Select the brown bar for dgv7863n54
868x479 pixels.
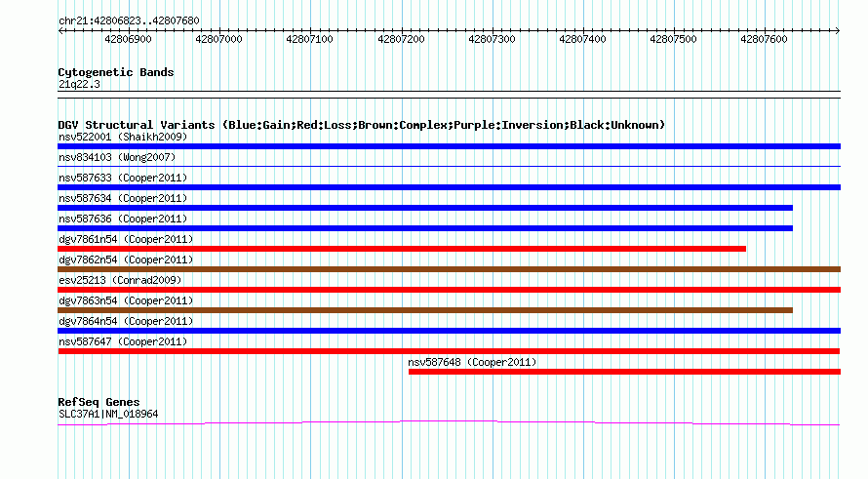(x=425, y=310)
